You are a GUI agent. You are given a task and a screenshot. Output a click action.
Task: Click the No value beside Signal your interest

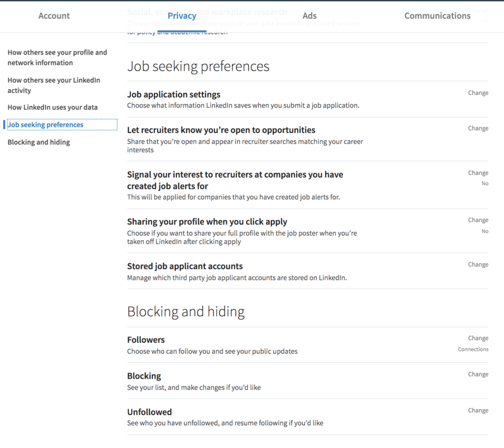tap(485, 183)
